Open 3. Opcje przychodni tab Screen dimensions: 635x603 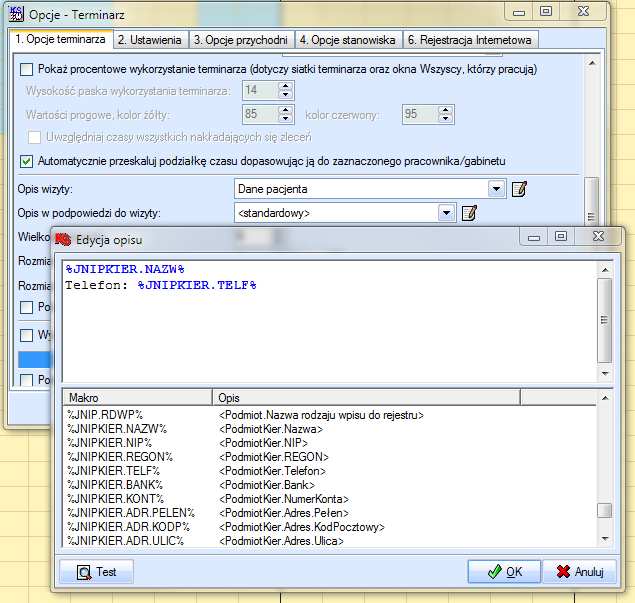coord(241,40)
